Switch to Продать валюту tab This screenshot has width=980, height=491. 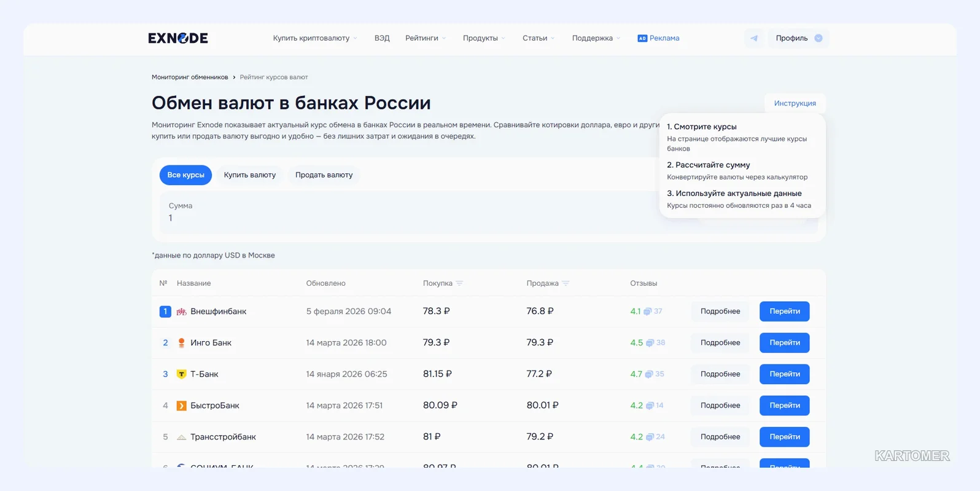point(324,175)
